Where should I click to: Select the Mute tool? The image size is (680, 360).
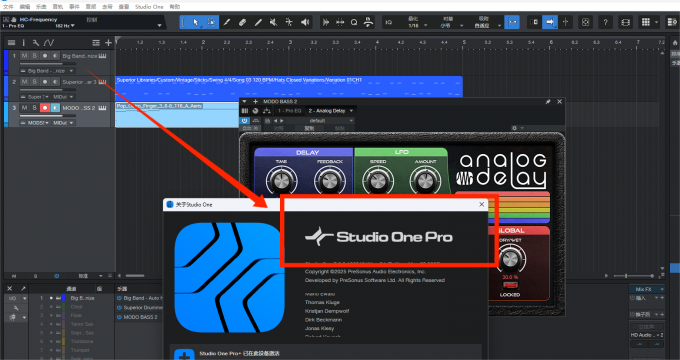coord(274,22)
